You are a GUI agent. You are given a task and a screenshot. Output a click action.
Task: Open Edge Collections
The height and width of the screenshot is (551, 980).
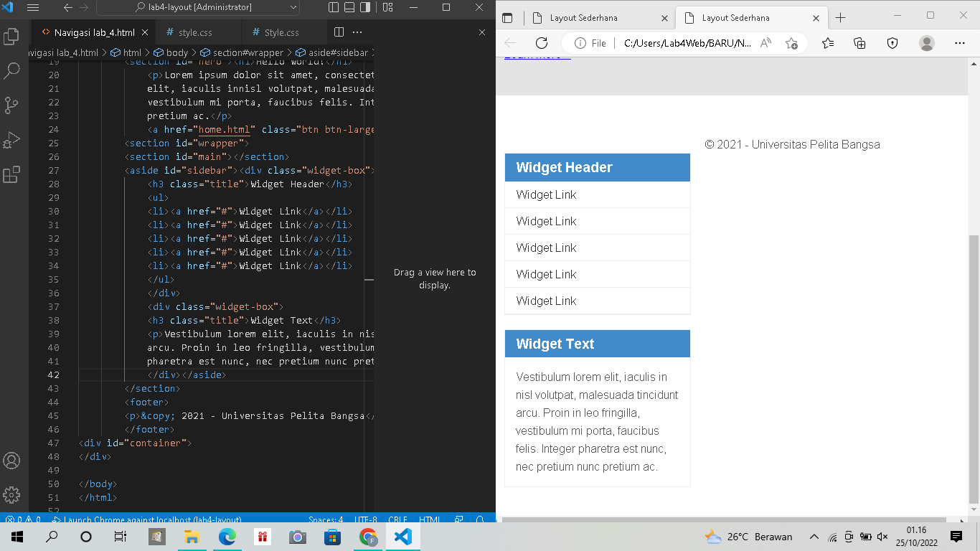click(859, 43)
